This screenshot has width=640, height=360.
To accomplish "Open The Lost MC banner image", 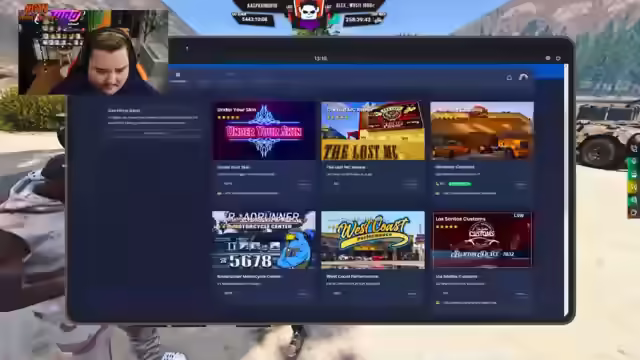I will [x=373, y=131].
